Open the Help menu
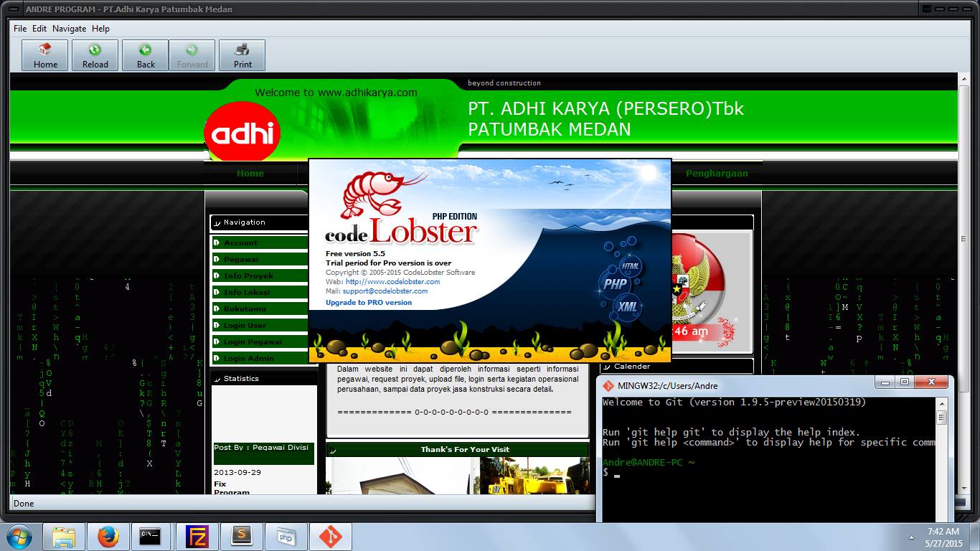The image size is (980, 551). click(x=100, y=29)
